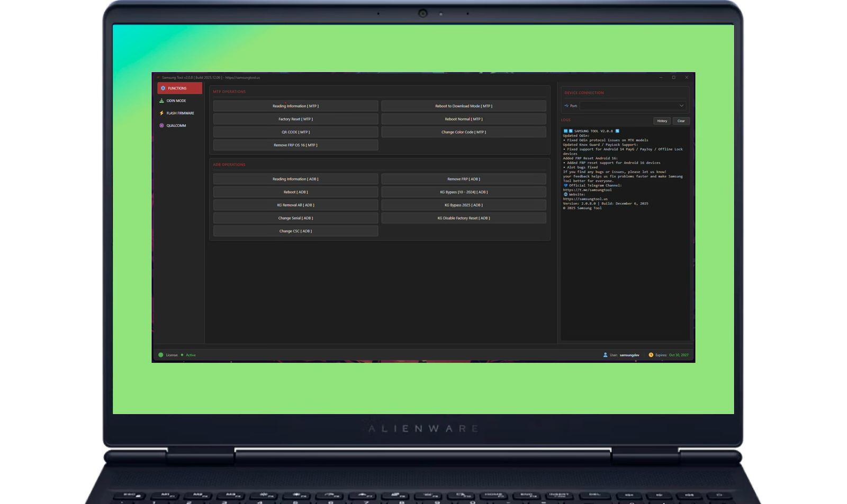
Task: Click the DEVICE CONNECTION heading
Action: pos(584,93)
